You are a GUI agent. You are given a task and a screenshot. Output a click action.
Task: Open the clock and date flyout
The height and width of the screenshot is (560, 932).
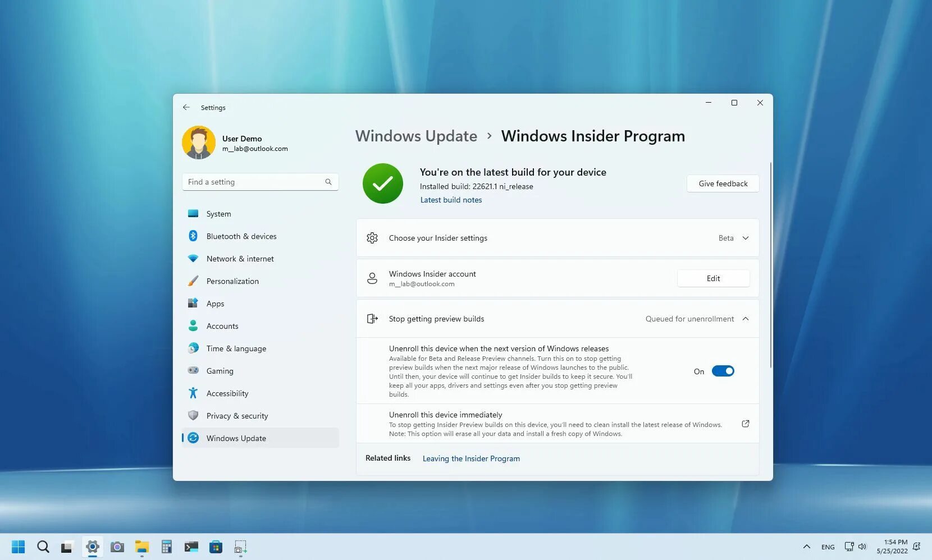pos(892,547)
